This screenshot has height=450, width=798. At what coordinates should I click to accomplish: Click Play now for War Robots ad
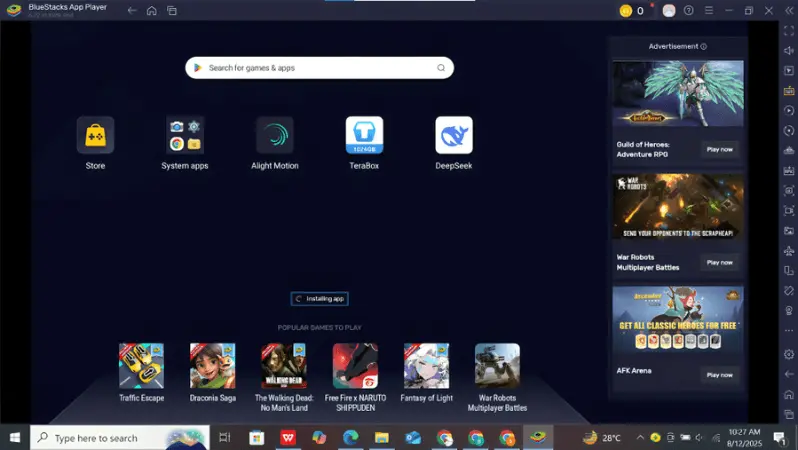pyautogui.click(x=720, y=262)
